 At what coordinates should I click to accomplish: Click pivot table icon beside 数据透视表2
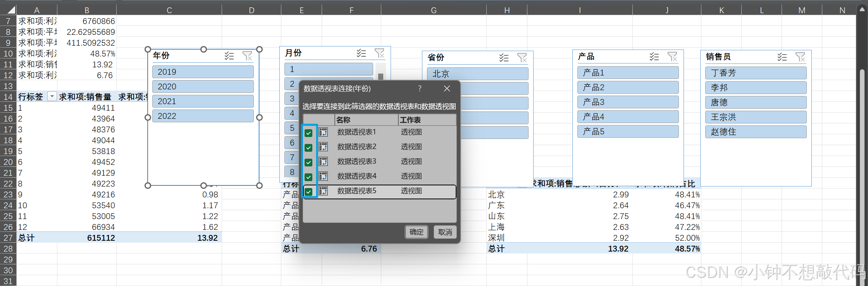[323, 147]
